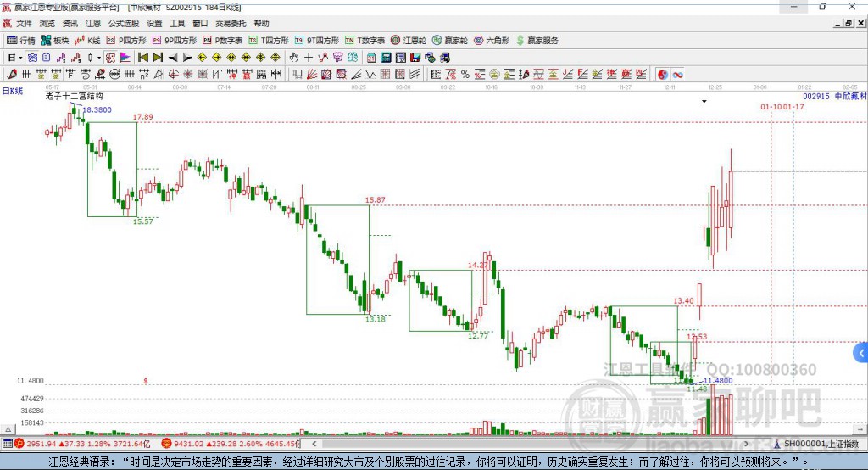Step chart left with black left arrow

tap(173, 58)
